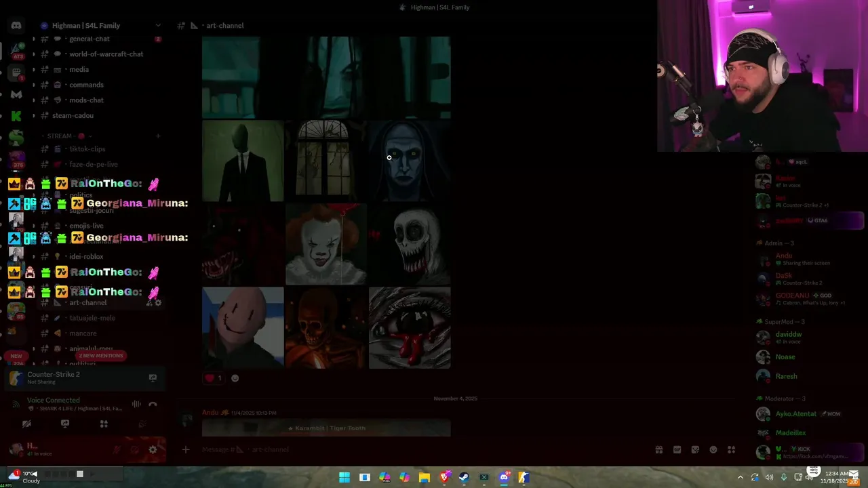Toggle noise suppression waveform icon
The width and height of the screenshot is (868, 488).
pyautogui.click(x=136, y=405)
